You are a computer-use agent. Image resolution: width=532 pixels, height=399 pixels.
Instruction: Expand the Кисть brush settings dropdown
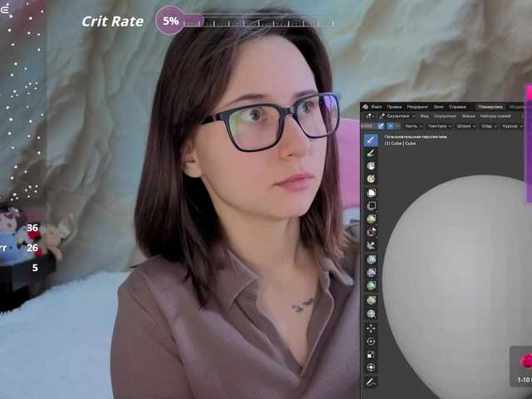414,126
